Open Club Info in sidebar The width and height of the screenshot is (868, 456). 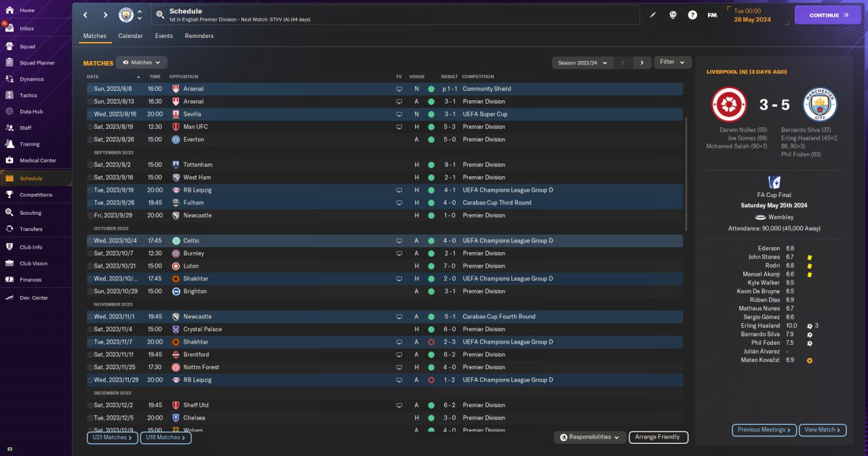[37, 247]
